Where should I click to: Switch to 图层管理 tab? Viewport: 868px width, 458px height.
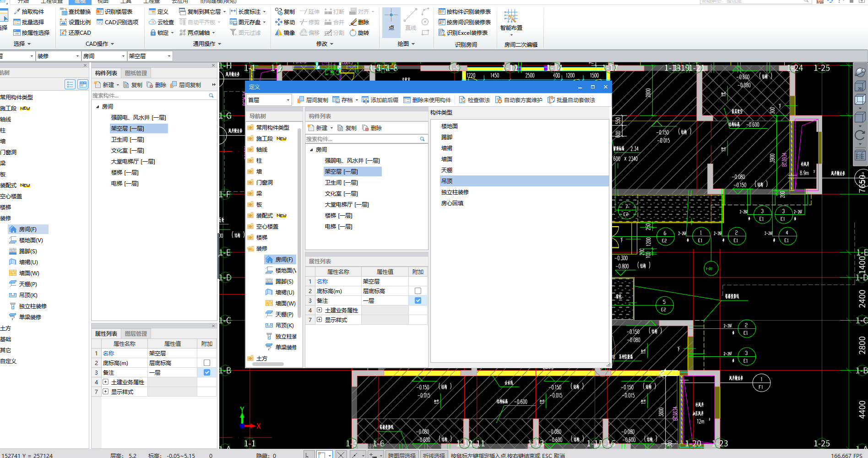point(136,333)
